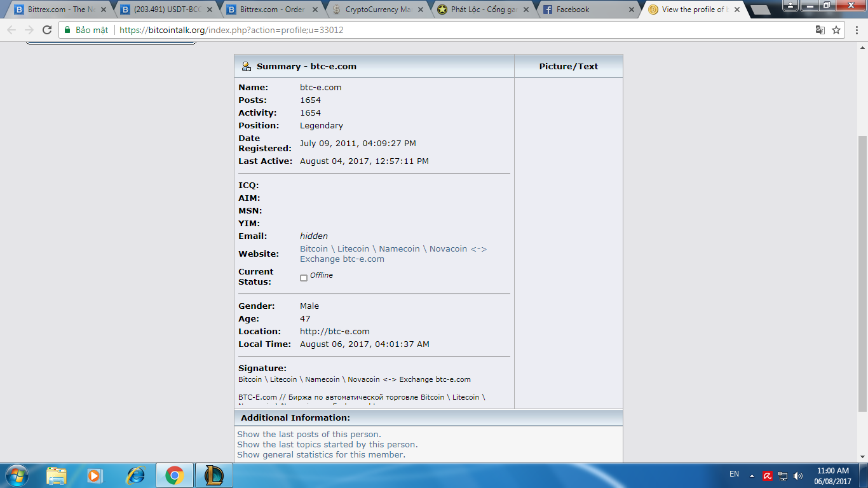The height and width of the screenshot is (488, 868).
Task: Click the signature line ending Exchange btc-e.com
Action: coord(355,380)
